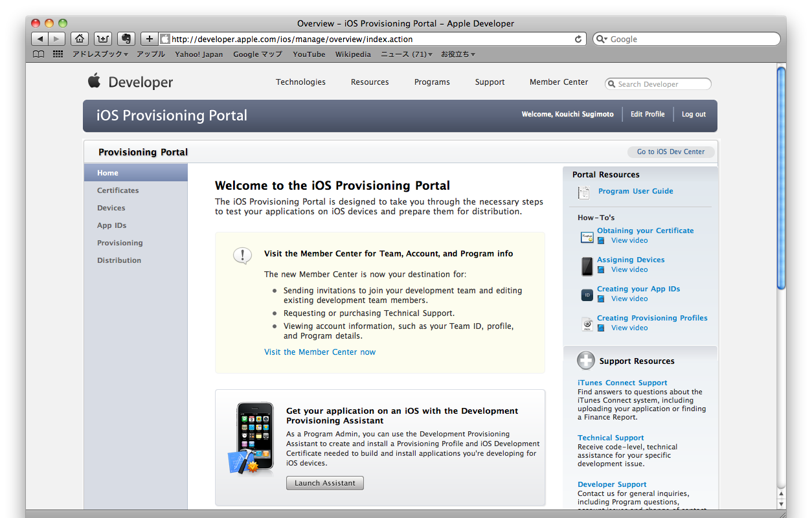The image size is (812, 518).
Task: Open the Member Center navigation item
Action: pos(558,82)
